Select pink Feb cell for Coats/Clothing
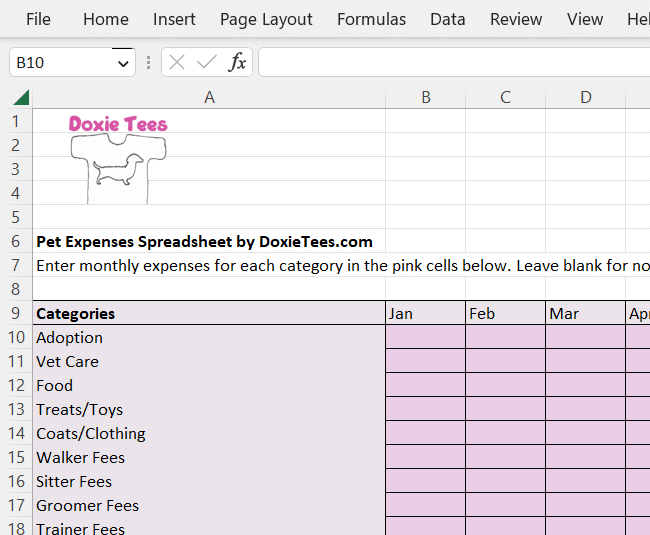This screenshot has width=650, height=535. pyautogui.click(x=505, y=433)
